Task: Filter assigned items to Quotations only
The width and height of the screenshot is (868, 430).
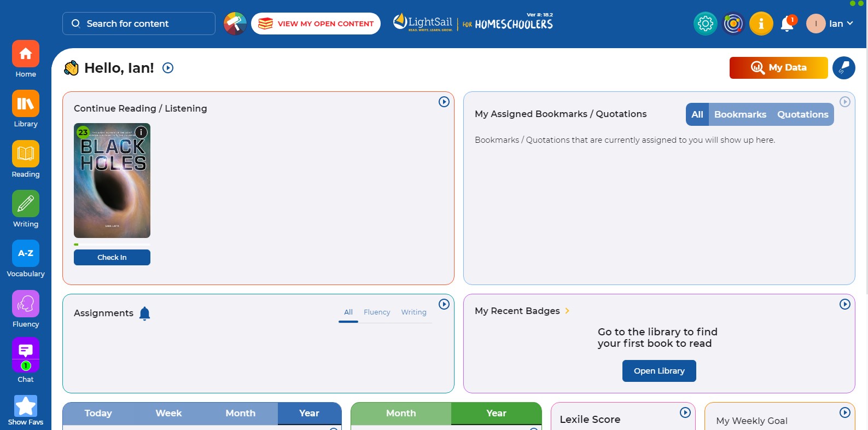Action: [802, 114]
